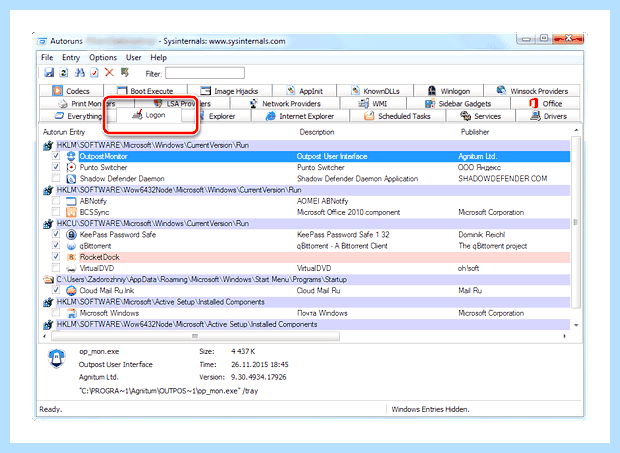Uncheck the Punto Switcher checkbox

(x=56, y=167)
